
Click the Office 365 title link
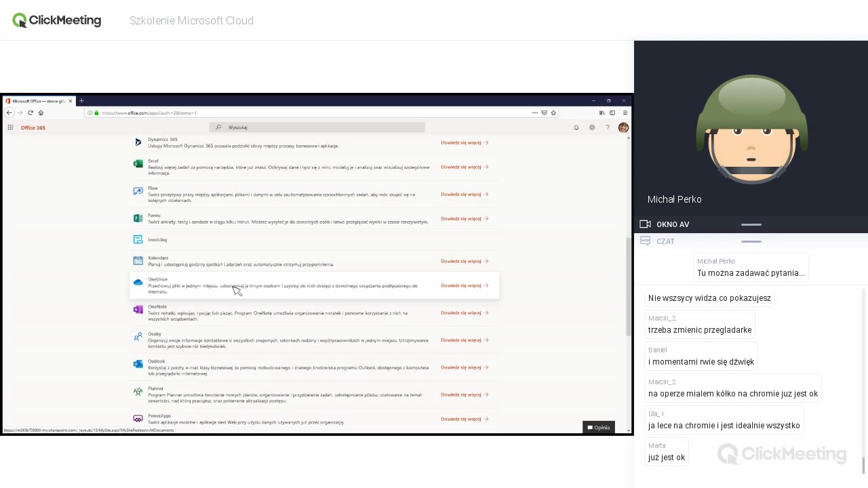pyautogui.click(x=33, y=127)
